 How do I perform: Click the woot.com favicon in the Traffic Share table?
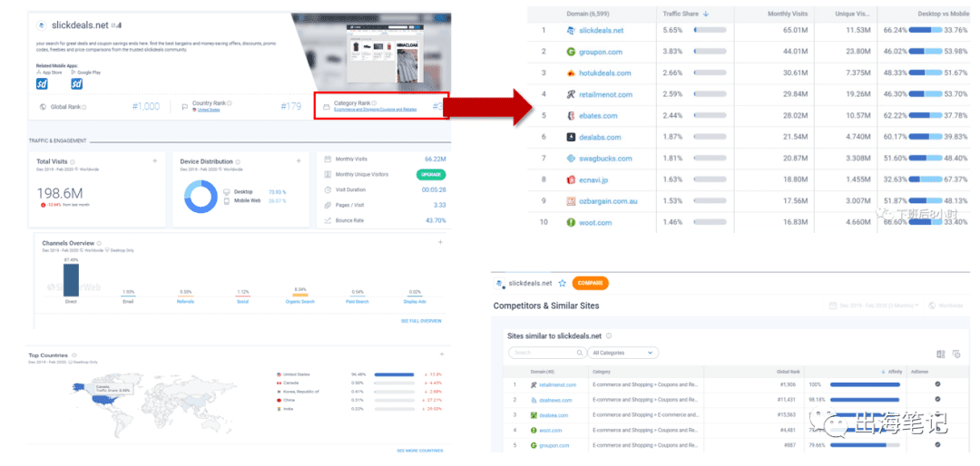click(x=571, y=222)
